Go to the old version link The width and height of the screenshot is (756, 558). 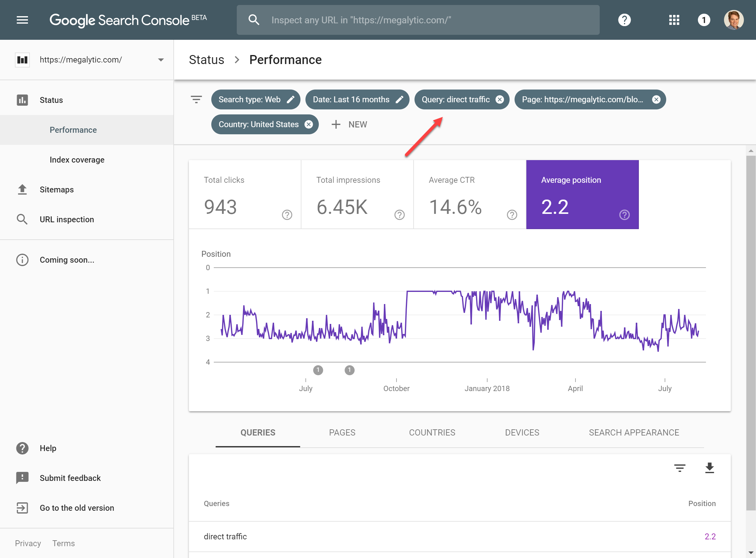77,508
